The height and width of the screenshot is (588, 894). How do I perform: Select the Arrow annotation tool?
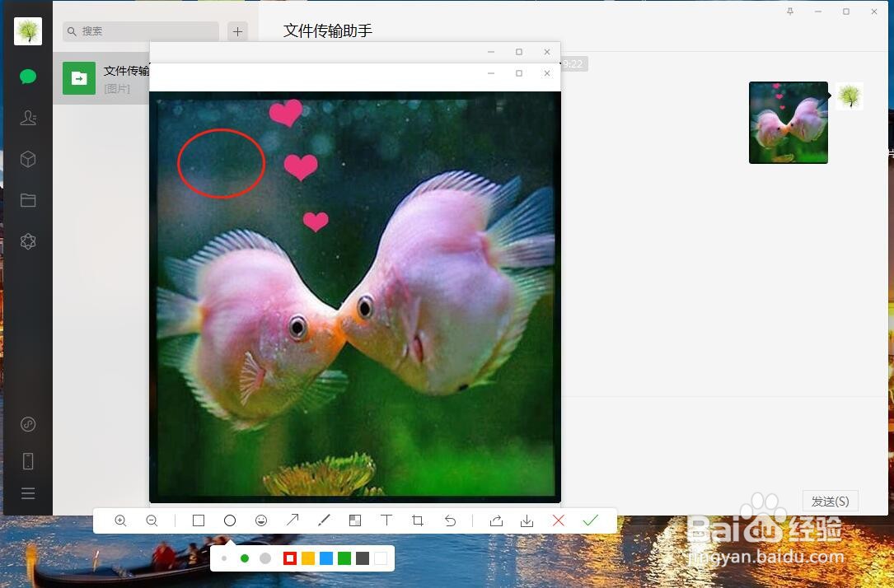pyautogui.click(x=293, y=520)
